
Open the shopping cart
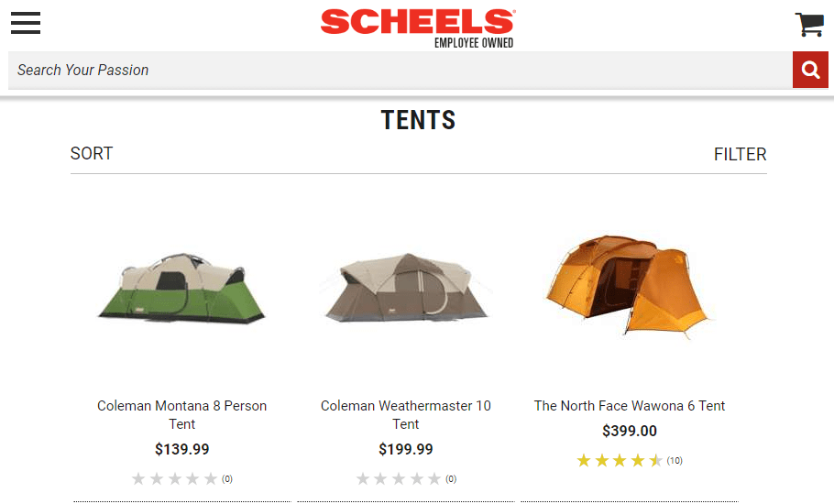[x=809, y=25]
